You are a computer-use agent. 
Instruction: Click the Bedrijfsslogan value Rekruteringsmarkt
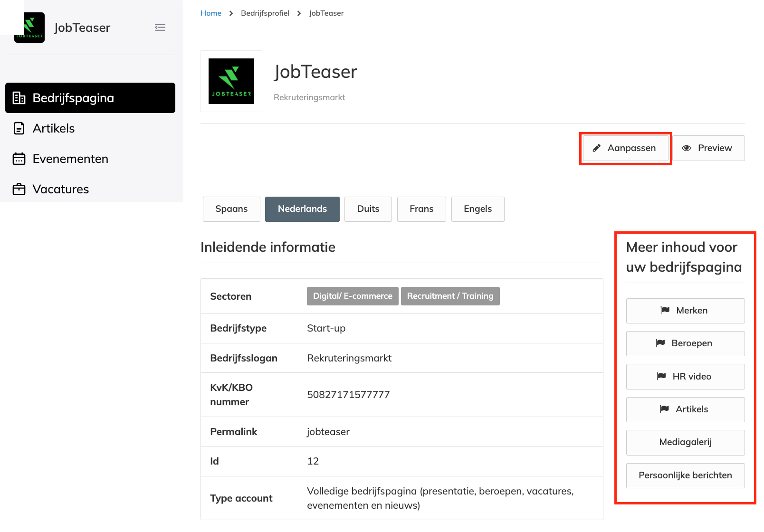349,358
